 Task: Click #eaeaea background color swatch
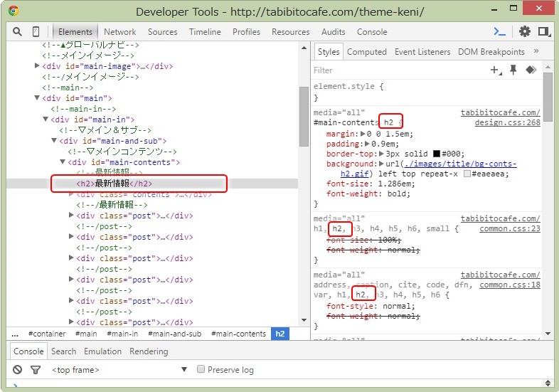pos(467,174)
